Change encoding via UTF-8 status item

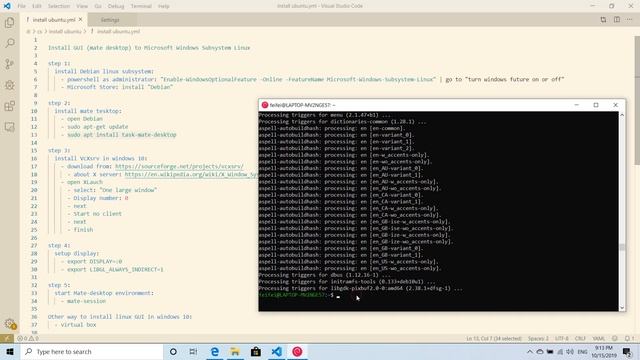562,338
